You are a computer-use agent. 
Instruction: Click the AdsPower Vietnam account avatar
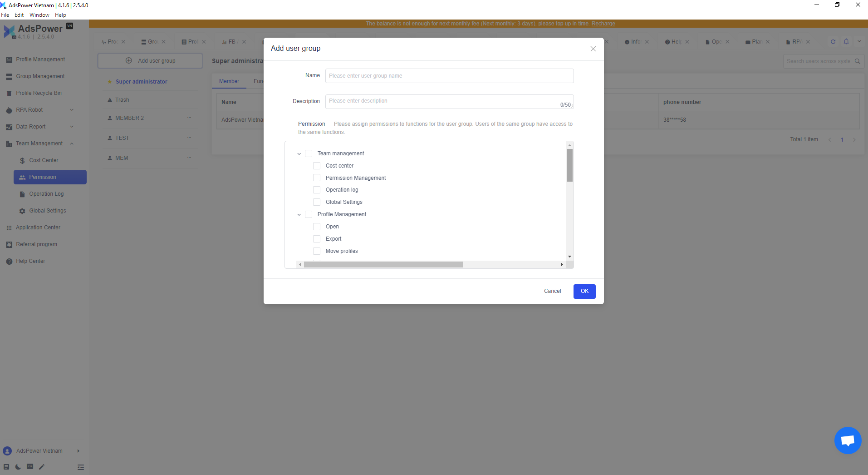click(x=7, y=451)
